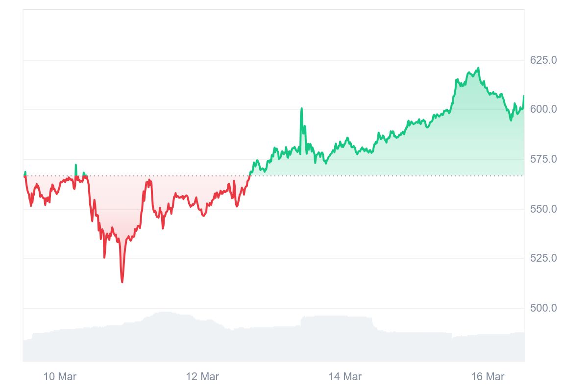
Task: Select the 12 Mar date label
Action: pos(202,377)
